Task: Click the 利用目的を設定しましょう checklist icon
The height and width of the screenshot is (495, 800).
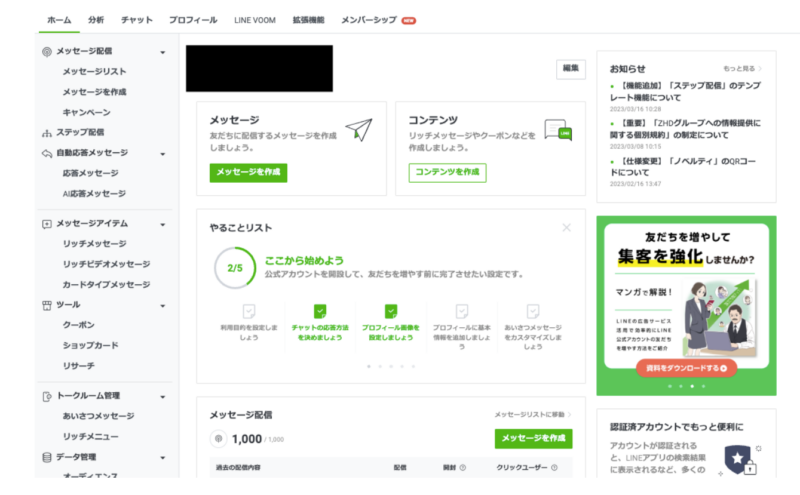Action: pos(249,311)
